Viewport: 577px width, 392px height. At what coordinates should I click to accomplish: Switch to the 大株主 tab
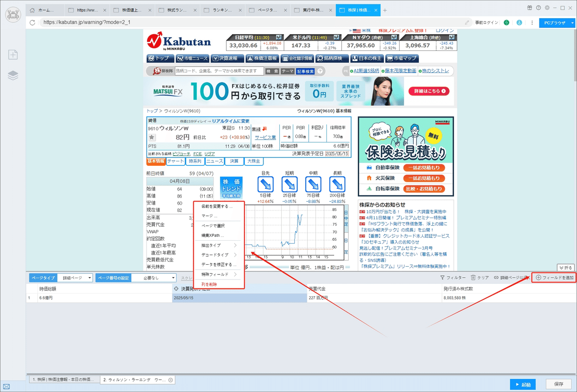tap(254, 161)
